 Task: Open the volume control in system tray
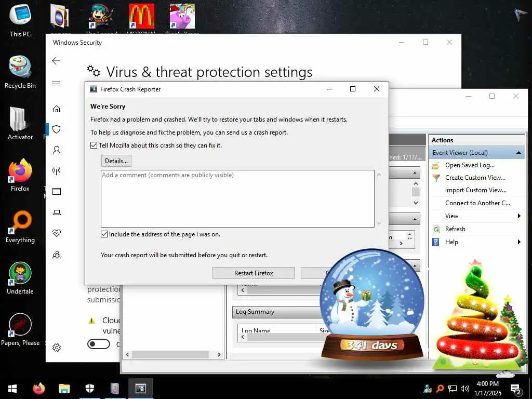[x=465, y=389]
